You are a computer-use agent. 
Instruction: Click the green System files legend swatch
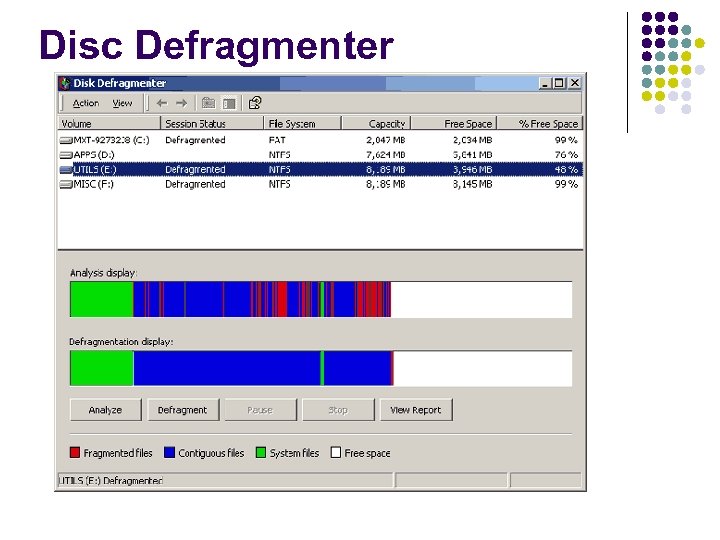[x=261, y=452]
